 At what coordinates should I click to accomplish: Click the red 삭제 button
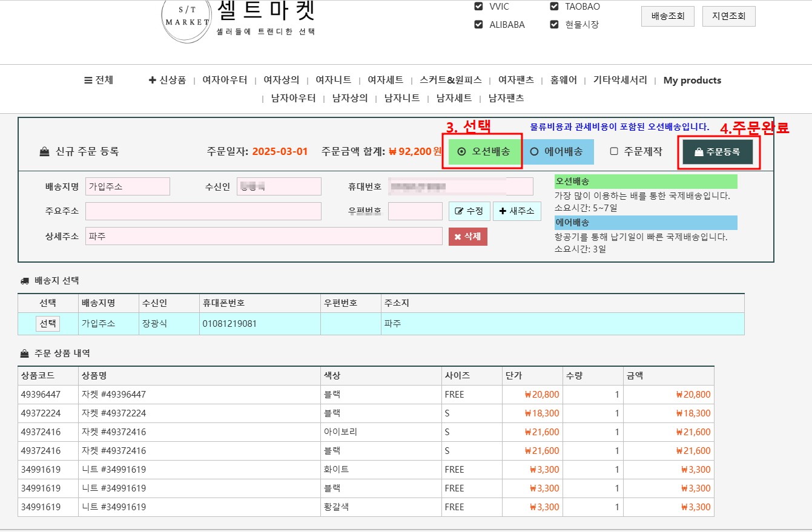[468, 236]
